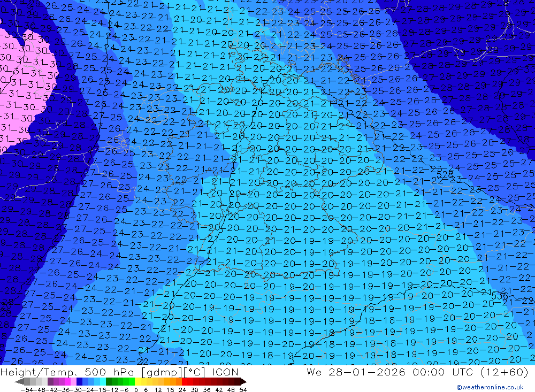
Task: Click the '-12' legend value
Action: click(112, 390)
